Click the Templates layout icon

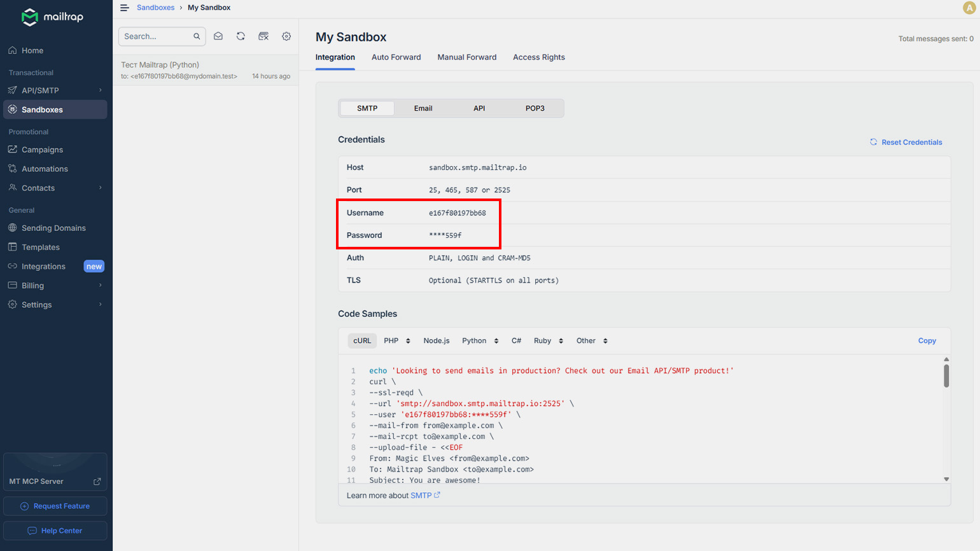[x=12, y=247]
